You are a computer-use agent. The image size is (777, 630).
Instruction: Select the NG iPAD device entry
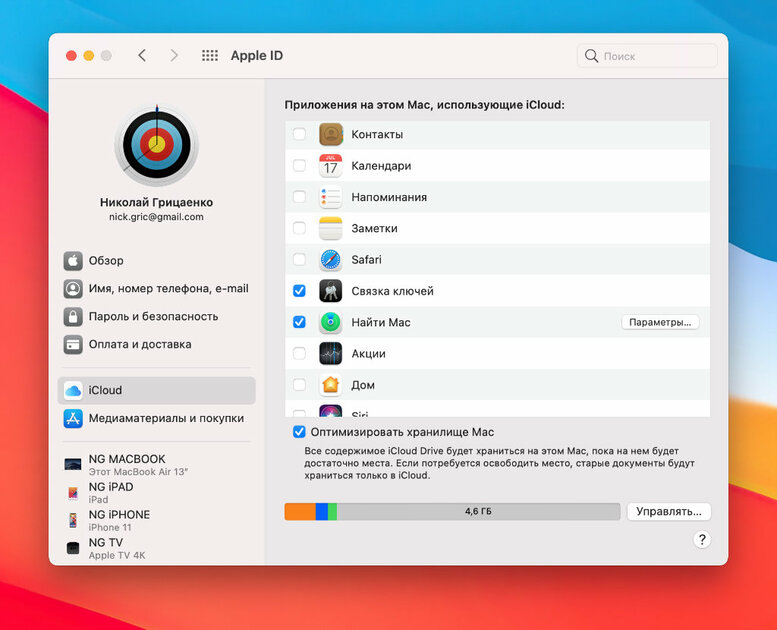pos(157,493)
